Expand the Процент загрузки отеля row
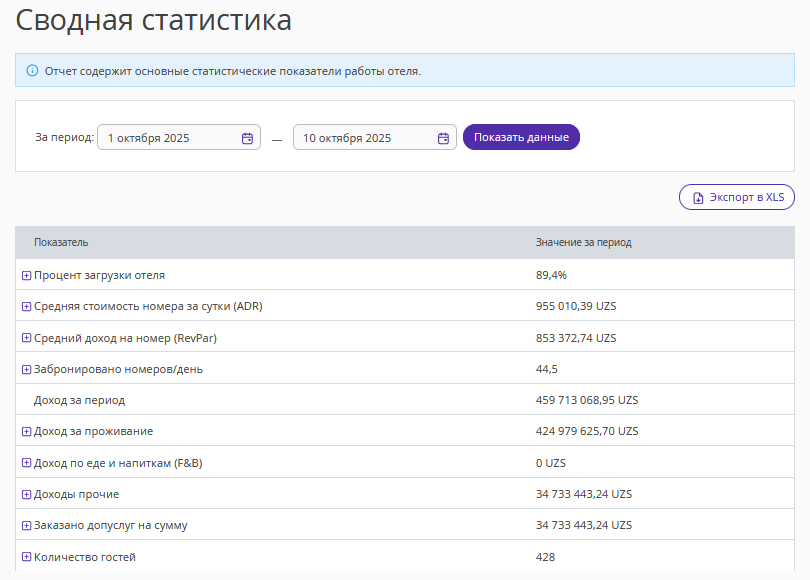This screenshot has width=810, height=580. click(27, 275)
